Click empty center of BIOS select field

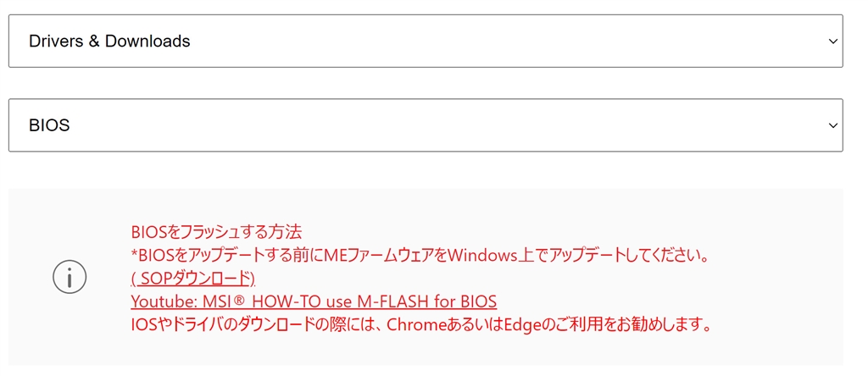point(424,125)
